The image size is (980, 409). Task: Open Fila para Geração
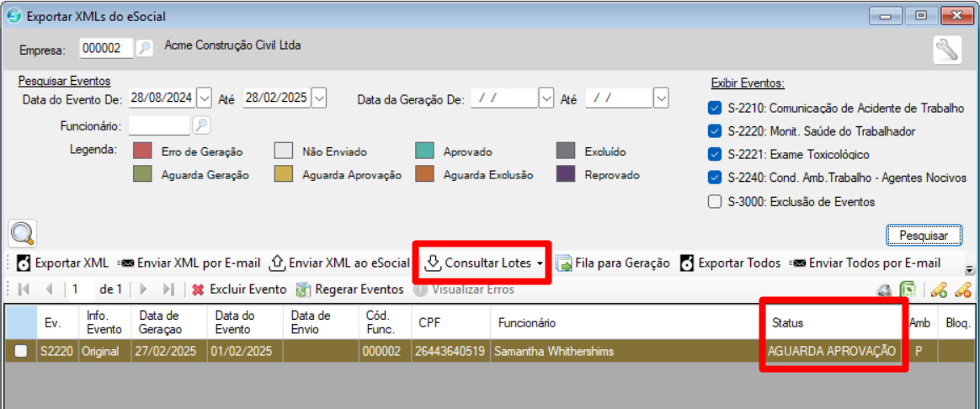click(563, 263)
